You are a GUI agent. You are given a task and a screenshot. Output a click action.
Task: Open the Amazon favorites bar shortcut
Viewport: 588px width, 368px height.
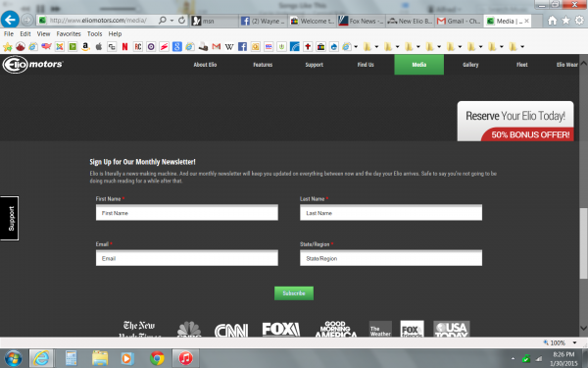tap(85, 46)
